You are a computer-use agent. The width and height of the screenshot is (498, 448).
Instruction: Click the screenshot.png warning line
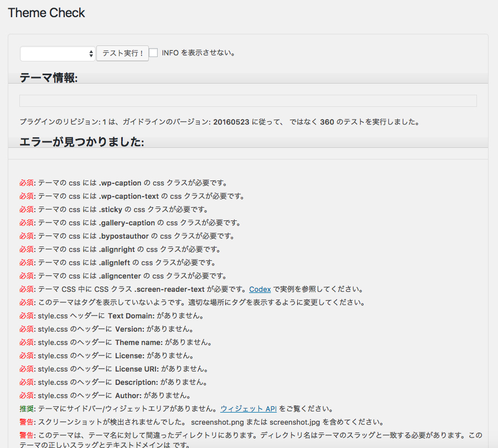click(201, 422)
